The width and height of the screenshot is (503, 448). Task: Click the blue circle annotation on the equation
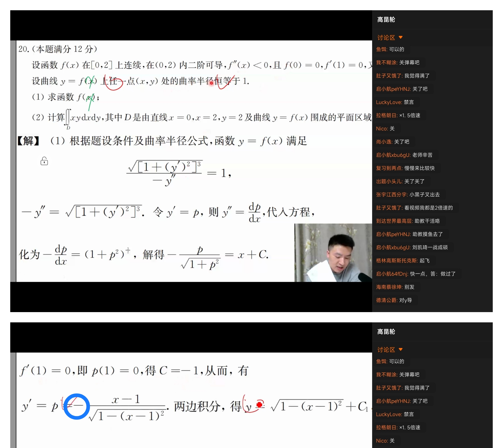coord(76,406)
